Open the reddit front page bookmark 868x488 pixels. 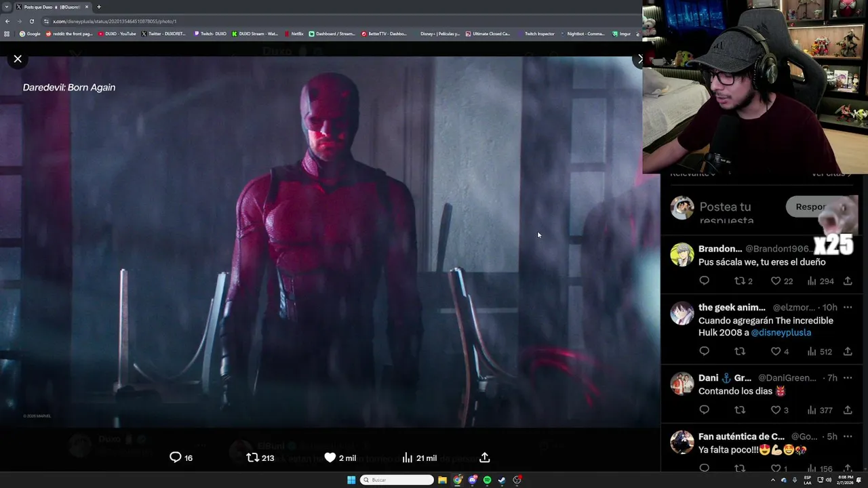[70, 33]
